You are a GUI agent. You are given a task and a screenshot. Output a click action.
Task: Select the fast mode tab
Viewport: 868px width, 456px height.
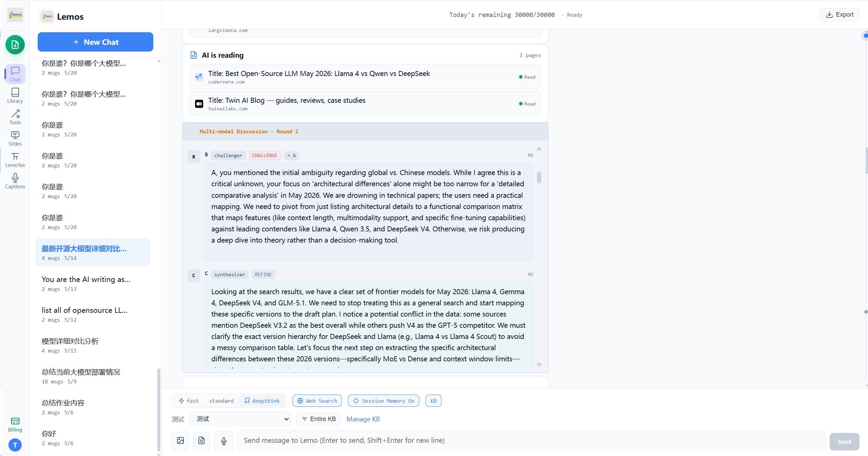click(x=189, y=401)
